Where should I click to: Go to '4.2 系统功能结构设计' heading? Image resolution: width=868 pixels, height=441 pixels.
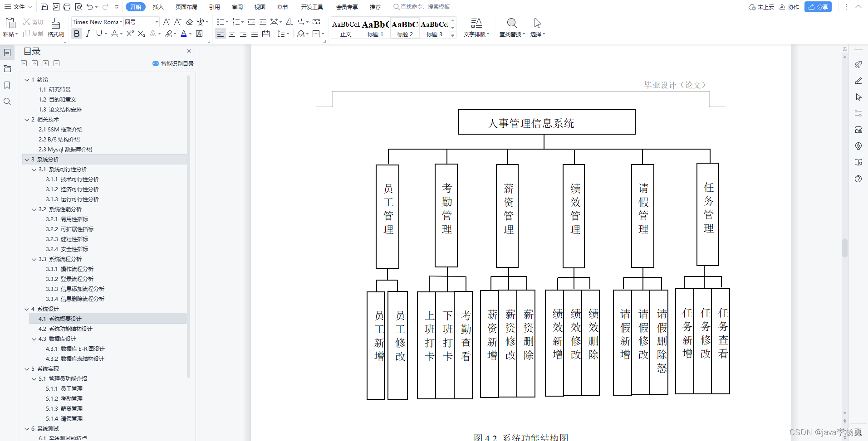point(65,329)
